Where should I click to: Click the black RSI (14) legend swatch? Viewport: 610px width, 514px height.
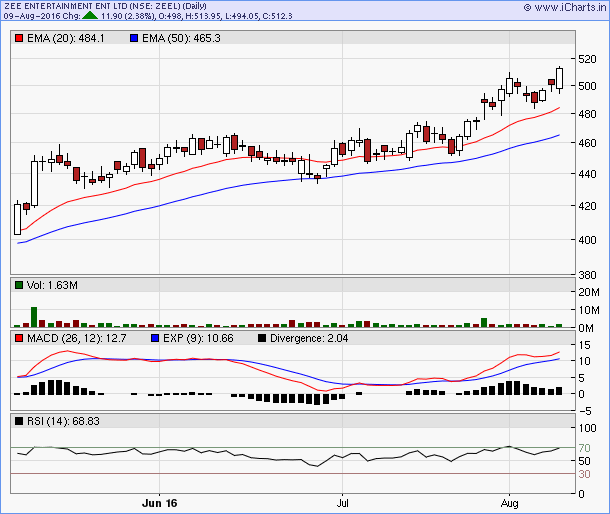click(19, 421)
